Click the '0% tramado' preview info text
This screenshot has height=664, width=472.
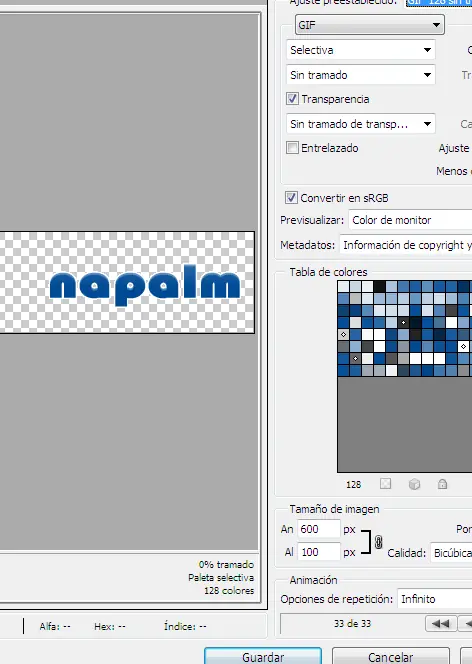[226, 564]
